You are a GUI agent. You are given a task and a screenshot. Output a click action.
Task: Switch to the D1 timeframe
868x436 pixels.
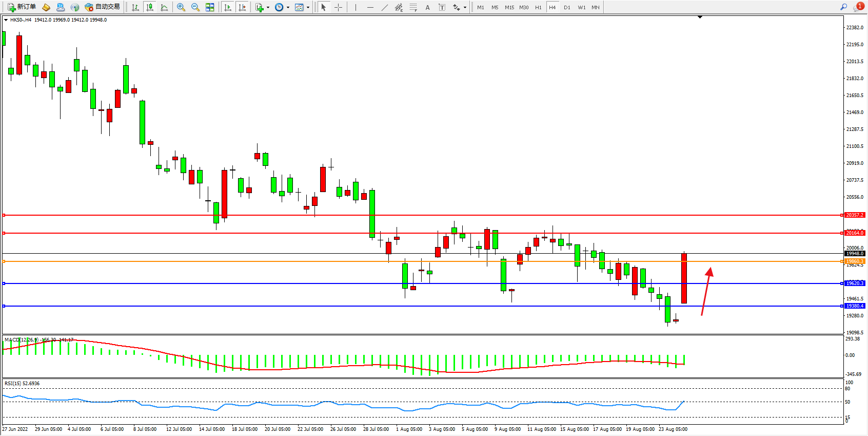coord(567,7)
